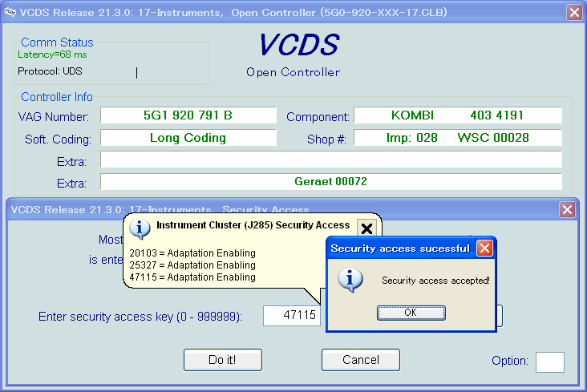Click the 47115 = Adaptation Enabling line

(x=192, y=277)
